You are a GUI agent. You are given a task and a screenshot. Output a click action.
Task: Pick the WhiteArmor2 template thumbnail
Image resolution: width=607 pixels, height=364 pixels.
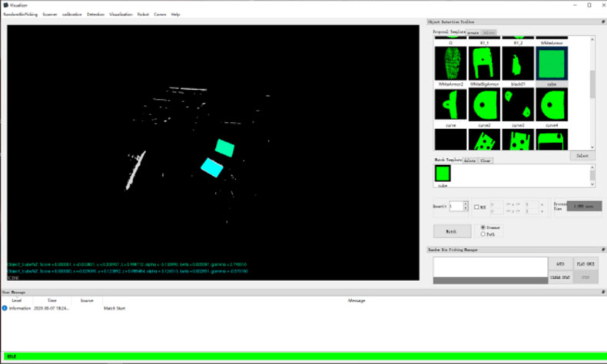450,63
